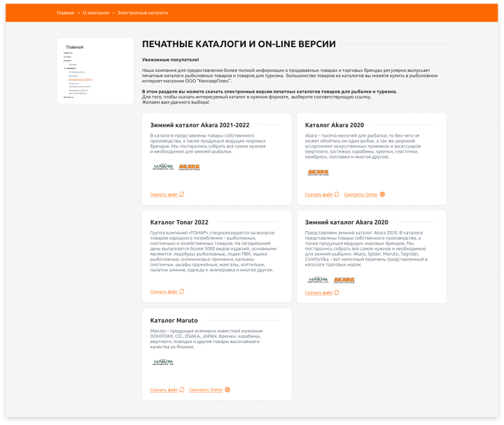This screenshot has width=504, height=425.
Task: Click file icon in Зимний каталог Akara 2020 card
Action: [337, 292]
